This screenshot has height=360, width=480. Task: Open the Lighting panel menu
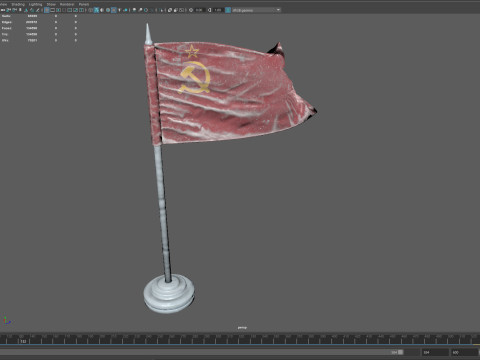[35, 4]
